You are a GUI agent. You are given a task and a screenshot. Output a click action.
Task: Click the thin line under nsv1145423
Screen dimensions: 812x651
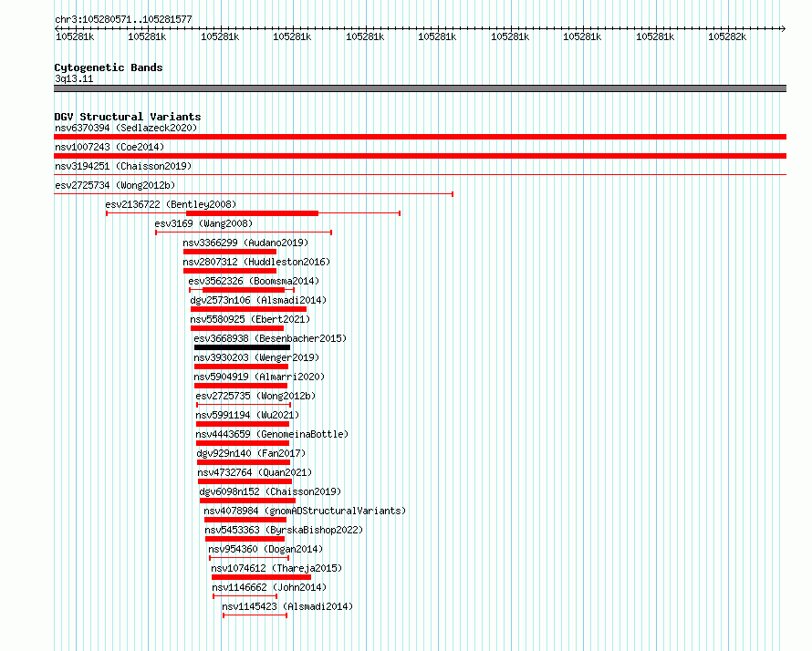click(255, 615)
